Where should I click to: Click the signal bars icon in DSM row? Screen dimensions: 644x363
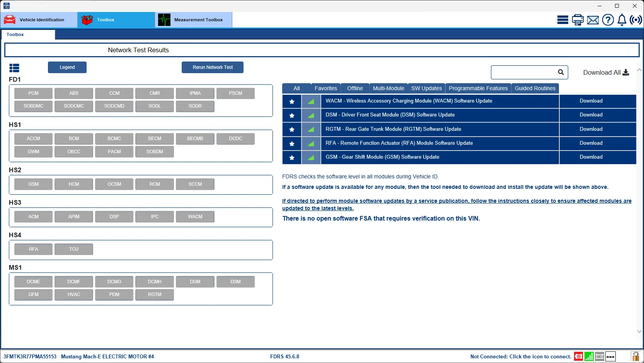point(311,115)
